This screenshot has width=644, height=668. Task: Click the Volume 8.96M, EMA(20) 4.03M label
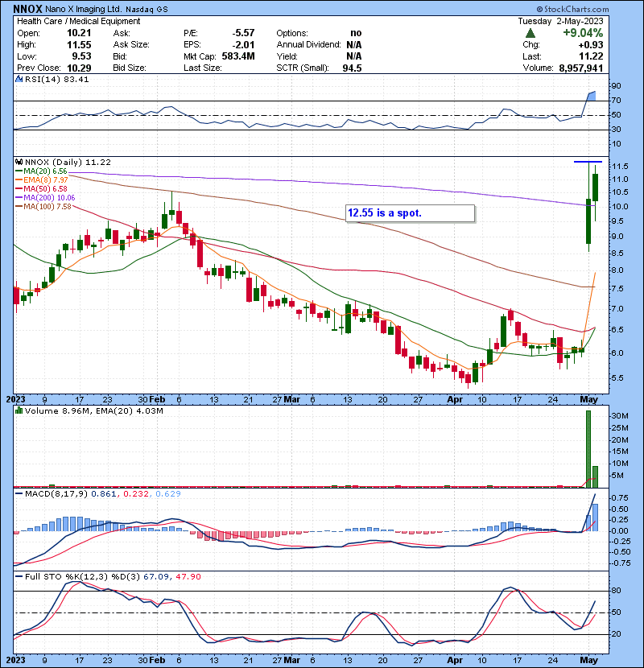pos(93,410)
